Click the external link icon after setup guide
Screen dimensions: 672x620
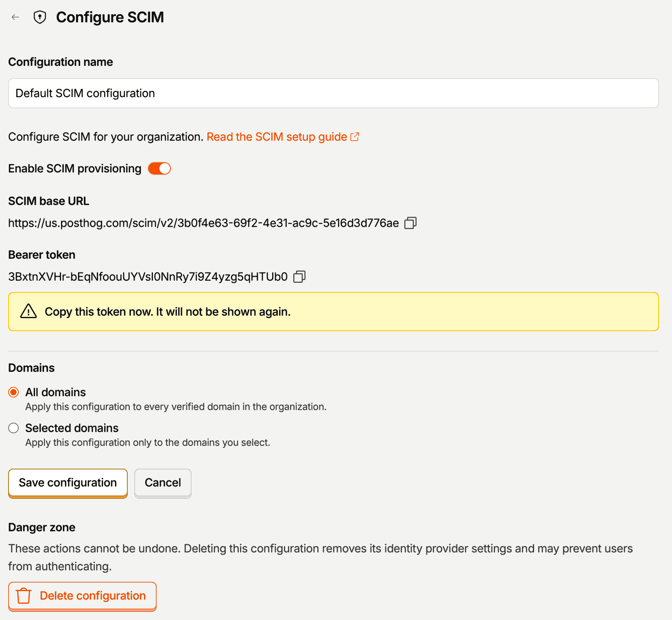(x=355, y=137)
